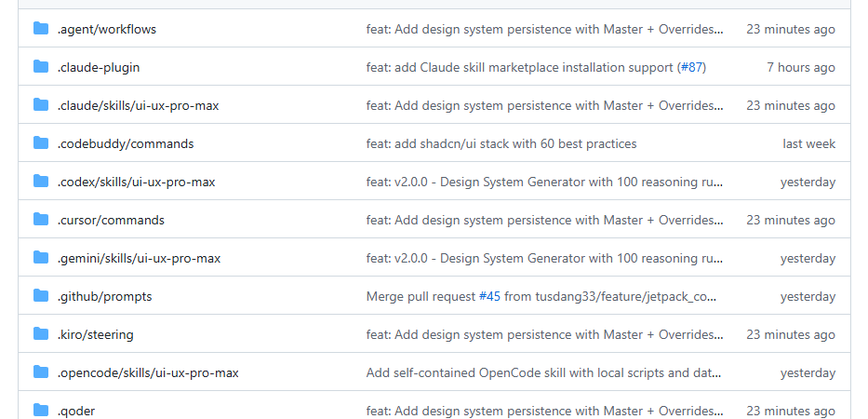This screenshot has height=419, width=868.
Task: Click the .agent/workflows folder name
Action: pyautogui.click(x=106, y=29)
